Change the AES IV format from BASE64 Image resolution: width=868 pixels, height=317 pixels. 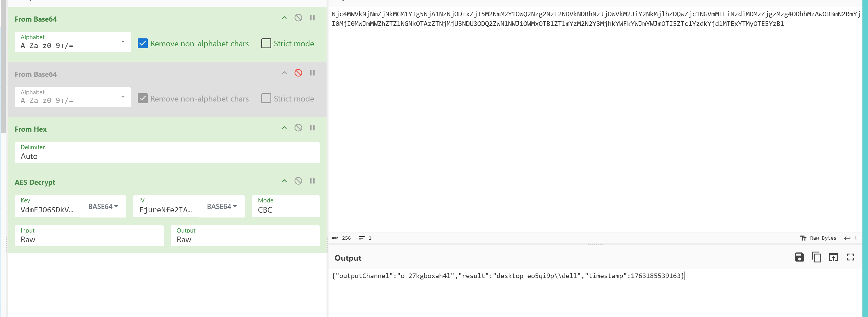pyautogui.click(x=221, y=207)
